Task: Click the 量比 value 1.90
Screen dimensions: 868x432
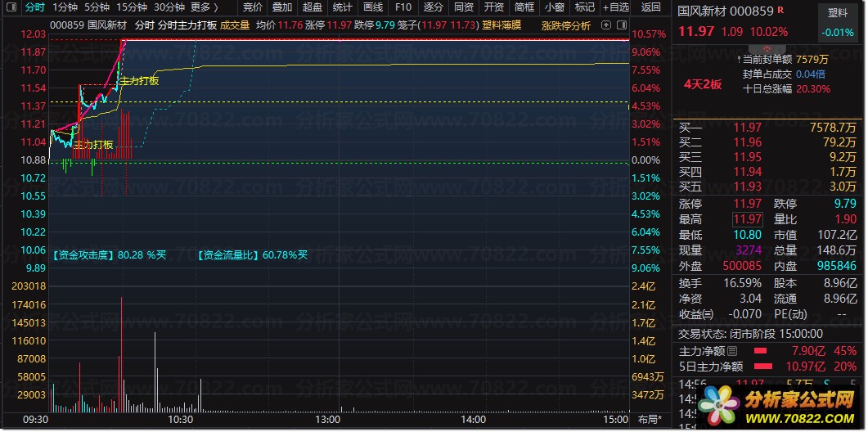Action: coord(845,219)
